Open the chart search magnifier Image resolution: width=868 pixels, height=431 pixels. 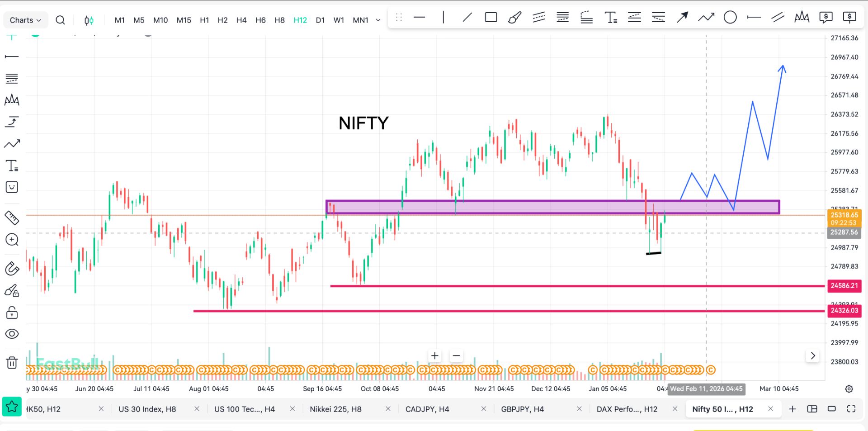[x=60, y=20]
